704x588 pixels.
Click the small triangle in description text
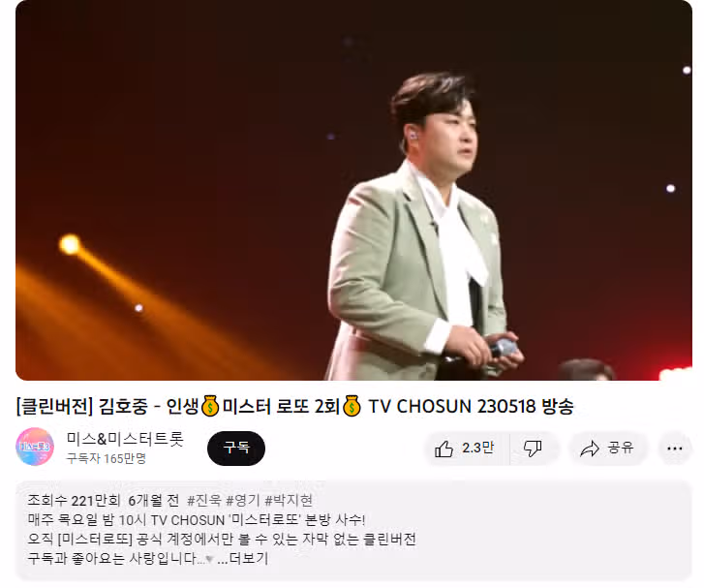[x=209, y=560]
